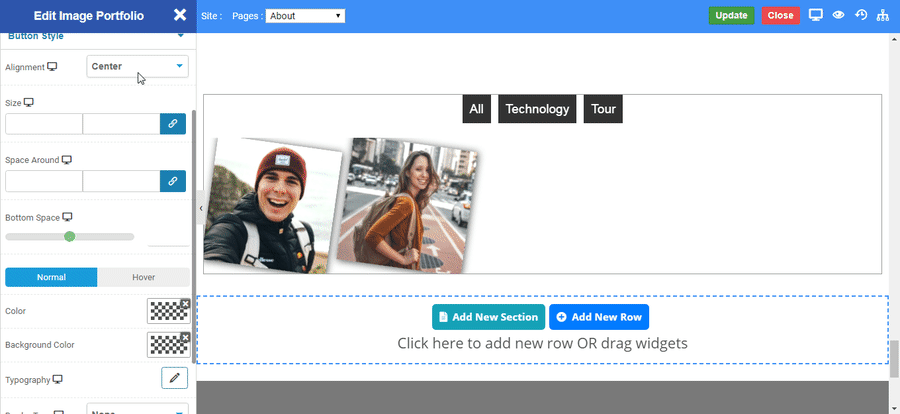This screenshot has height=414, width=900.
Task: Click responsive device icon next to Size
Action: pyautogui.click(x=29, y=102)
